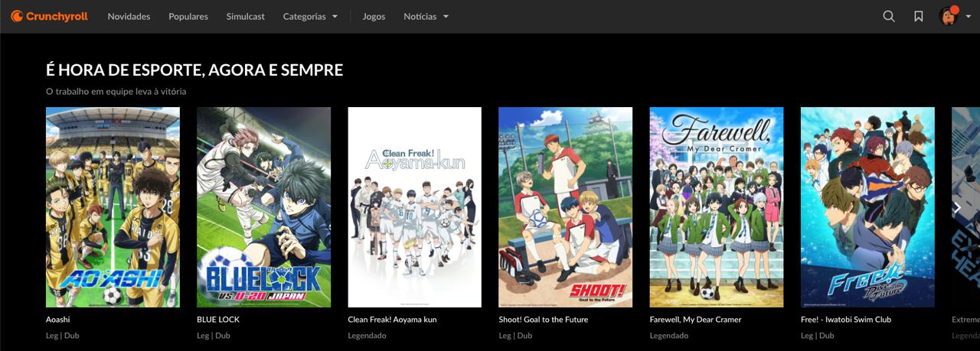Click the user profile avatar
The height and width of the screenshot is (351, 980).
949,16
